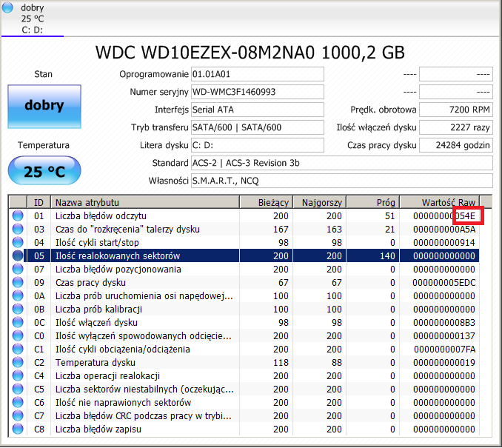The image size is (502, 448).
Task: Click the power-on count field 2227 razy
Action: [x=456, y=127]
